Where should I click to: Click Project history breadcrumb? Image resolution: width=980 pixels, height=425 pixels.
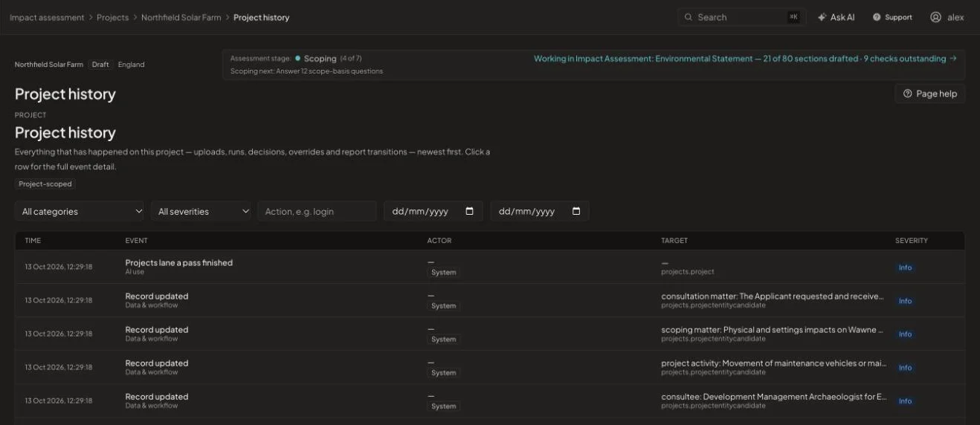261,17
